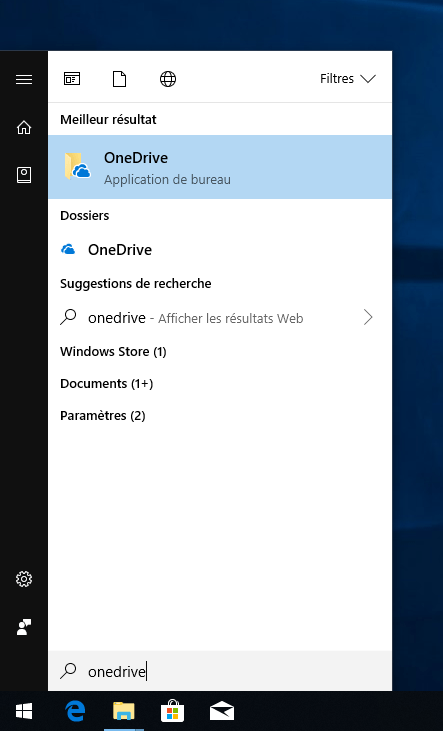Open the Notebook icon in sidebar
Screen dimensions: 443x731
tap(24, 175)
